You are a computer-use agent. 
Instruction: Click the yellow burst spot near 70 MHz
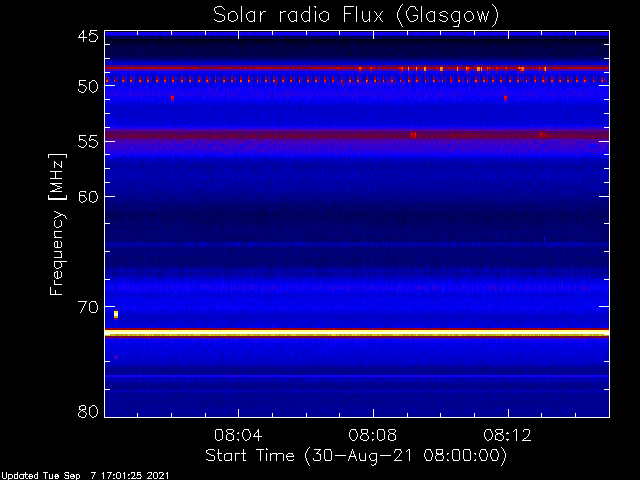(116, 314)
